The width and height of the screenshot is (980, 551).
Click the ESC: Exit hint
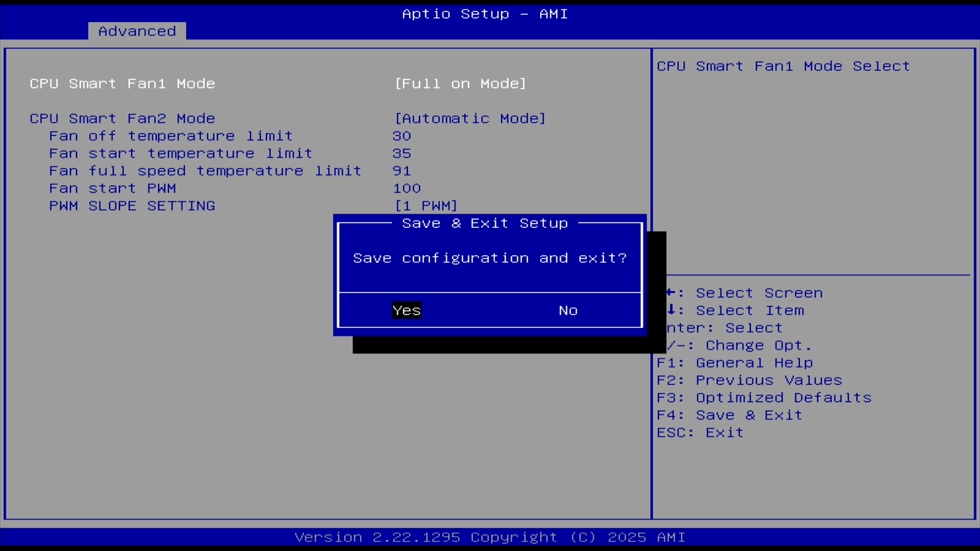700,433
